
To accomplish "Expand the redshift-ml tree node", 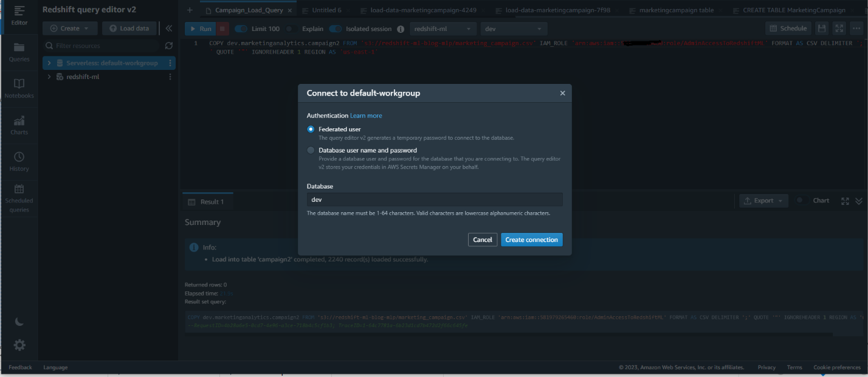I will 49,77.
